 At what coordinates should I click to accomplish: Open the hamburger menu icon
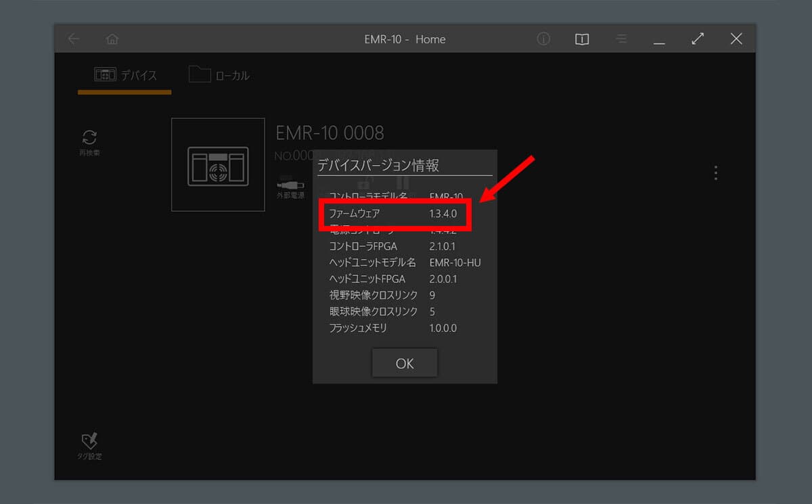click(x=621, y=39)
